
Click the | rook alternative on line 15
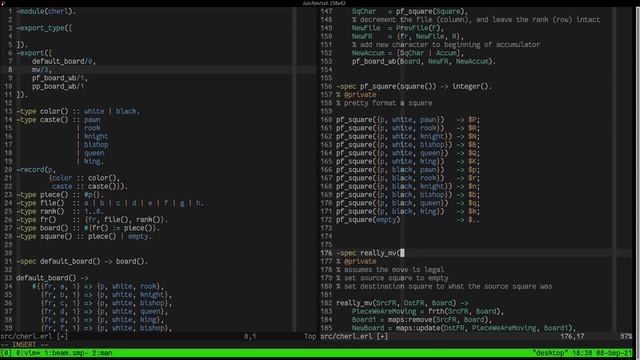point(88,128)
